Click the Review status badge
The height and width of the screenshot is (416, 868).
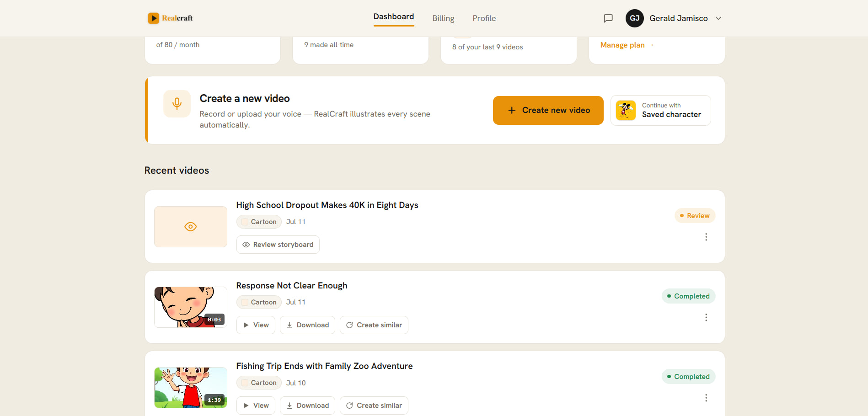(695, 216)
